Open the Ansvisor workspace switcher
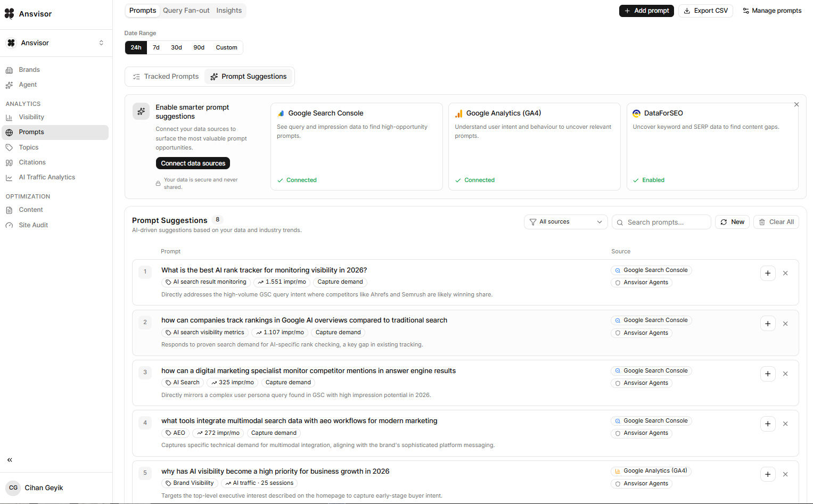This screenshot has width=813, height=504. tap(56, 43)
